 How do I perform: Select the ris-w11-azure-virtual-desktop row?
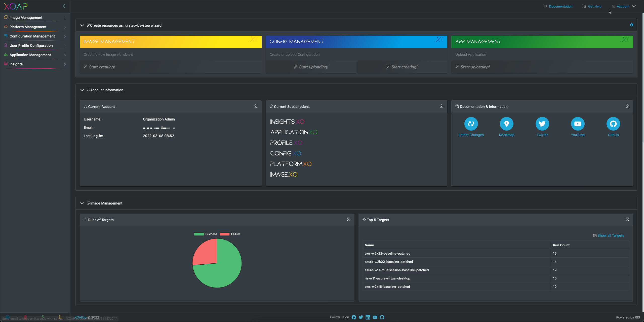tap(496, 278)
